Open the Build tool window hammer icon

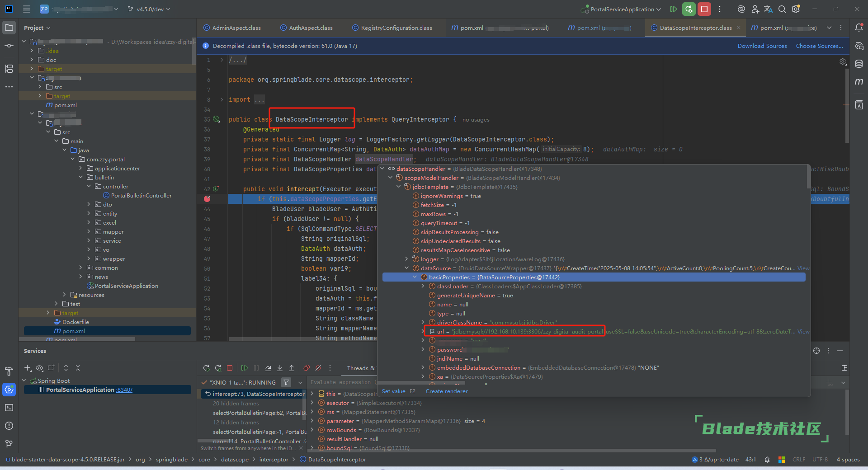[x=9, y=371]
